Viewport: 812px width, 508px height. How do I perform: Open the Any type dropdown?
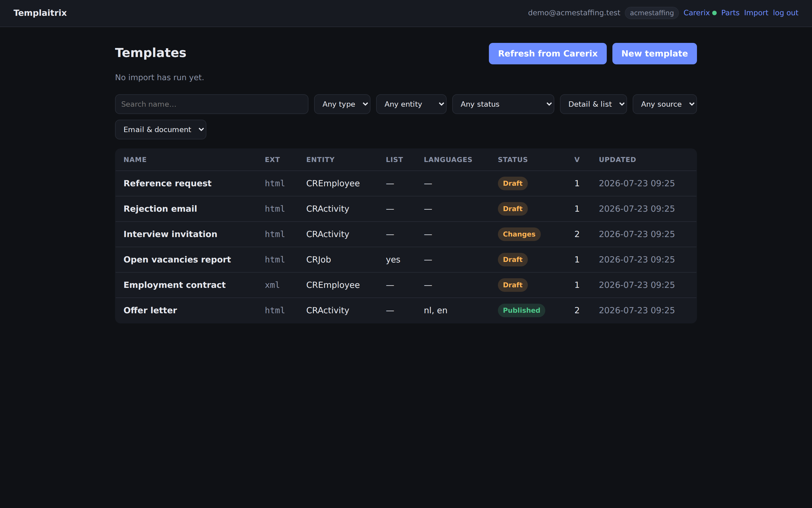pyautogui.click(x=342, y=104)
